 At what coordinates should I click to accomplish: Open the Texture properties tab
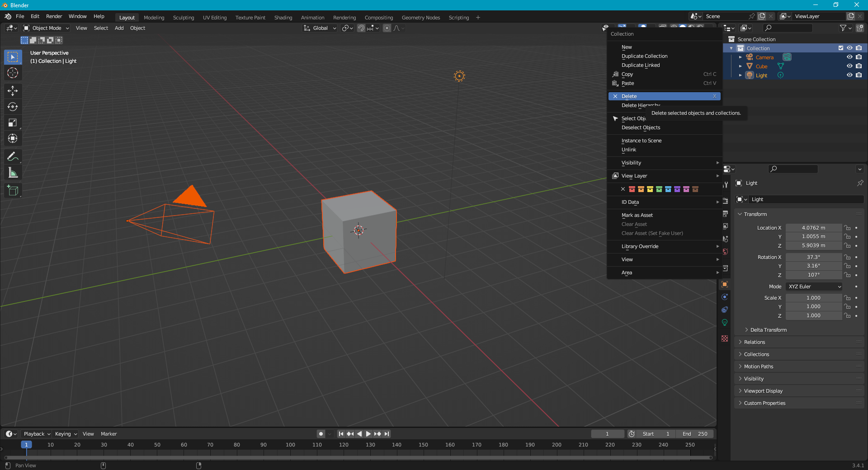(725, 338)
